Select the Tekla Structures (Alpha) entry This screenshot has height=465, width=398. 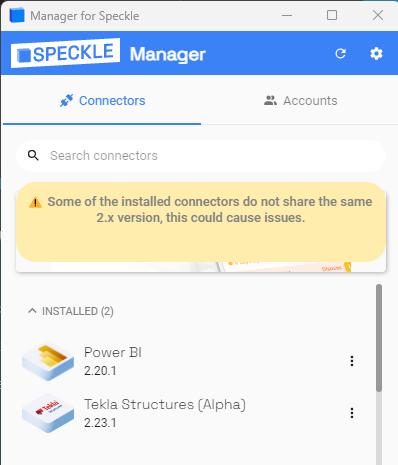coord(189,413)
